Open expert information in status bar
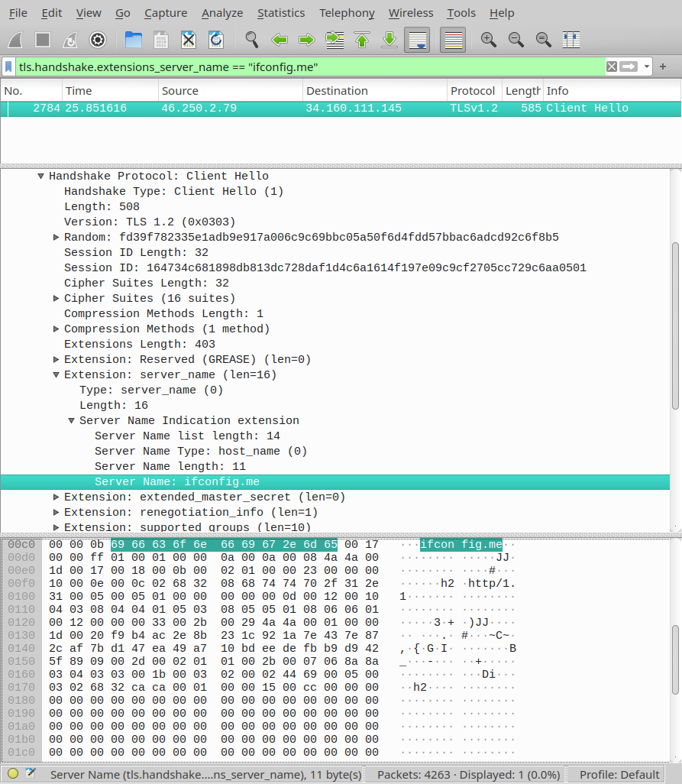 click(13, 773)
